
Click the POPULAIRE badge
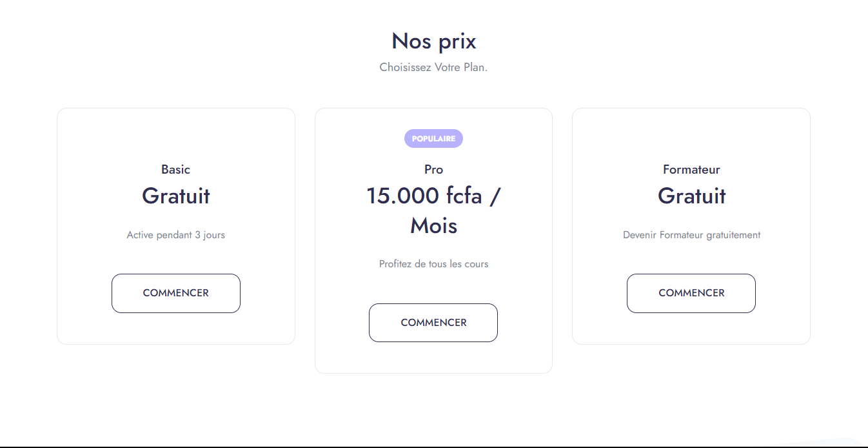click(x=433, y=139)
